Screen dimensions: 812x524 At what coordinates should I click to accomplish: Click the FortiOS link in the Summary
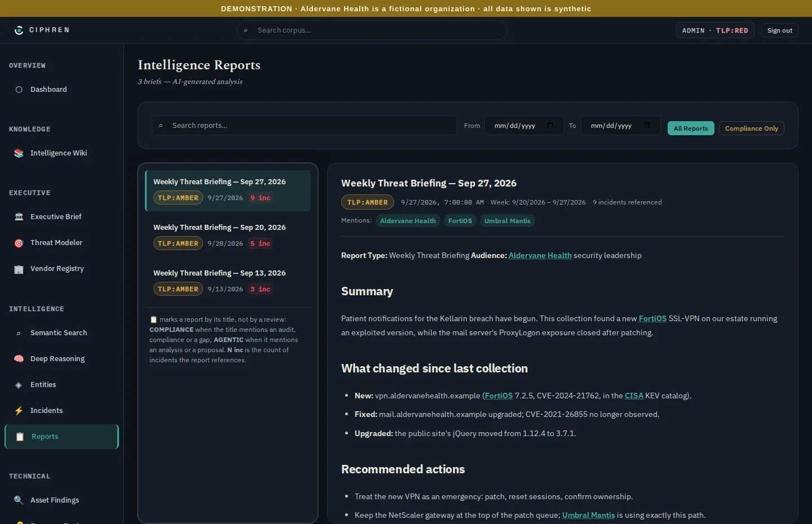coord(652,319)
